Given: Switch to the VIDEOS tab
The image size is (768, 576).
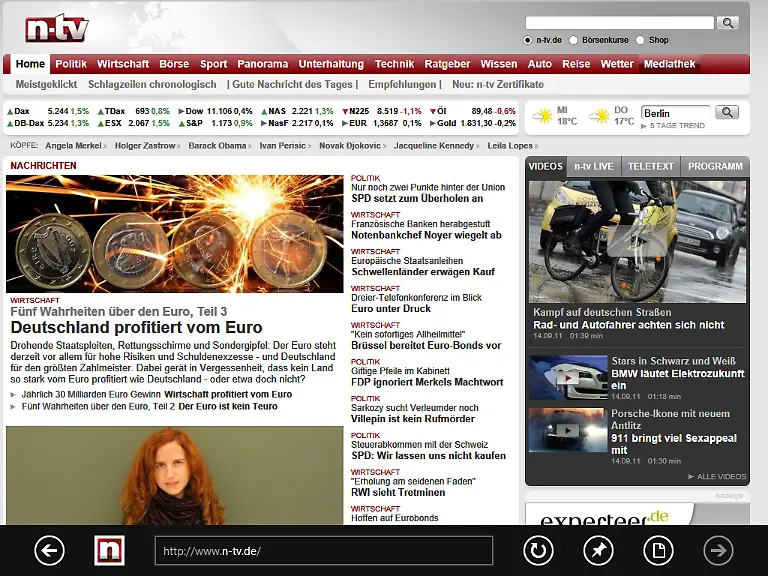Looking at the screenshot, I should coord(546,167).
